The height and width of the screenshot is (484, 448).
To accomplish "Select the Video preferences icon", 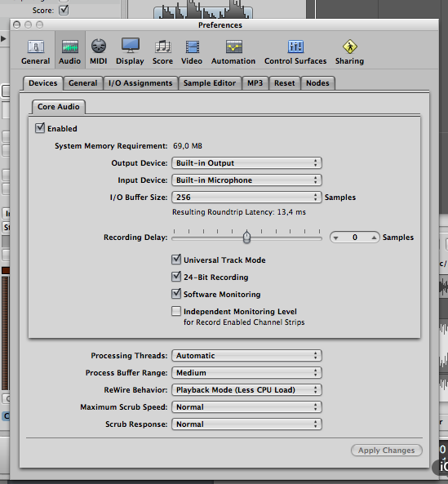I will click(x=192, y=47).
